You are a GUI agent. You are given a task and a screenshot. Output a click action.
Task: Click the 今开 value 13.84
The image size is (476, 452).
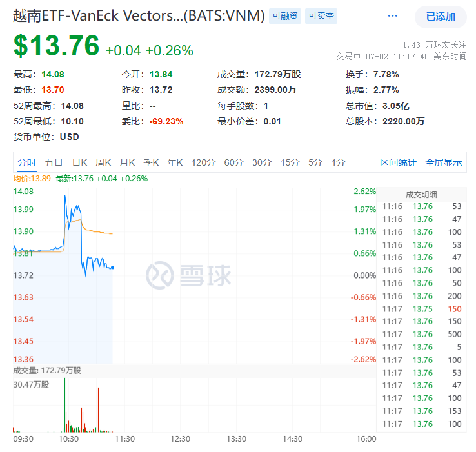pyautogui.click(x=161, y=74)
